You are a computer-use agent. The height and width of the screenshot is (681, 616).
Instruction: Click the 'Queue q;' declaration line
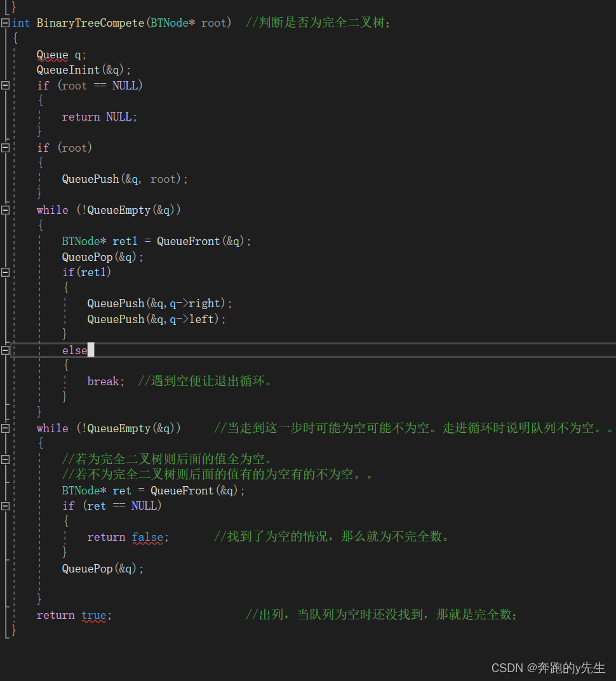(x=62, y=55)
